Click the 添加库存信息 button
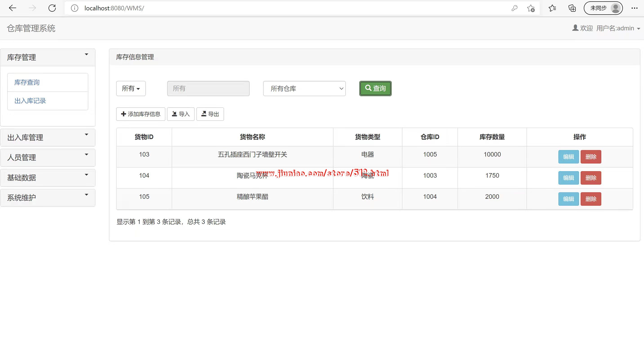The width and height of the screenshot is (644, 347). [x=140, y=114]
